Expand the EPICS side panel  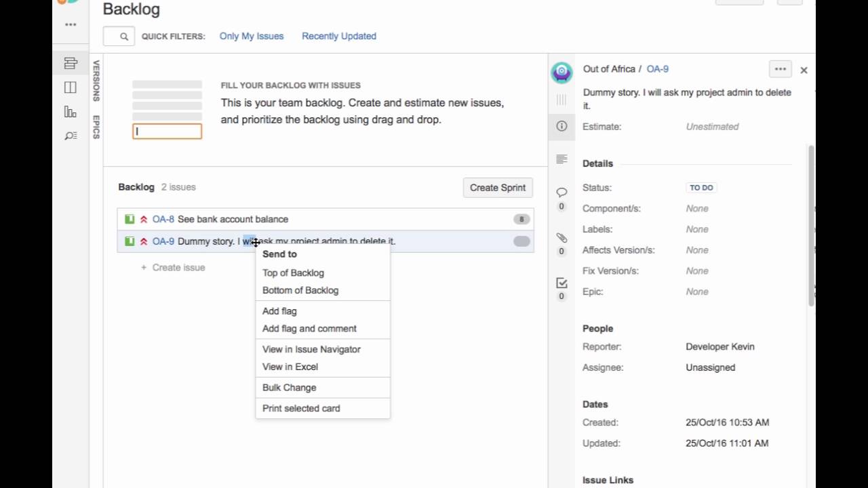(96, 127)
